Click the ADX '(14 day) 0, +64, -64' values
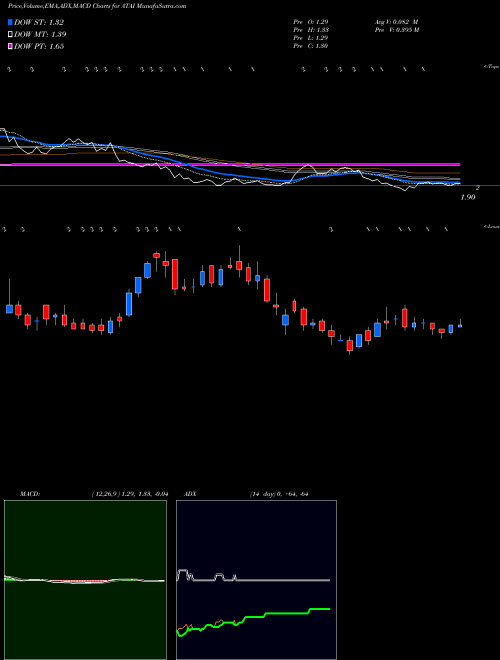This screenshot has width=500, height=660. click(279, 494)
